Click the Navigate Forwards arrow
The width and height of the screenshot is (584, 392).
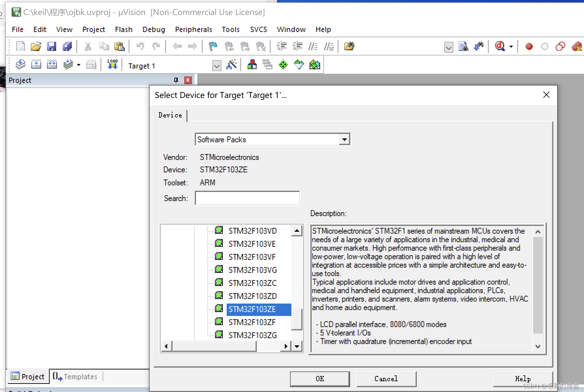pyautogui.click(x=193, y=46)
